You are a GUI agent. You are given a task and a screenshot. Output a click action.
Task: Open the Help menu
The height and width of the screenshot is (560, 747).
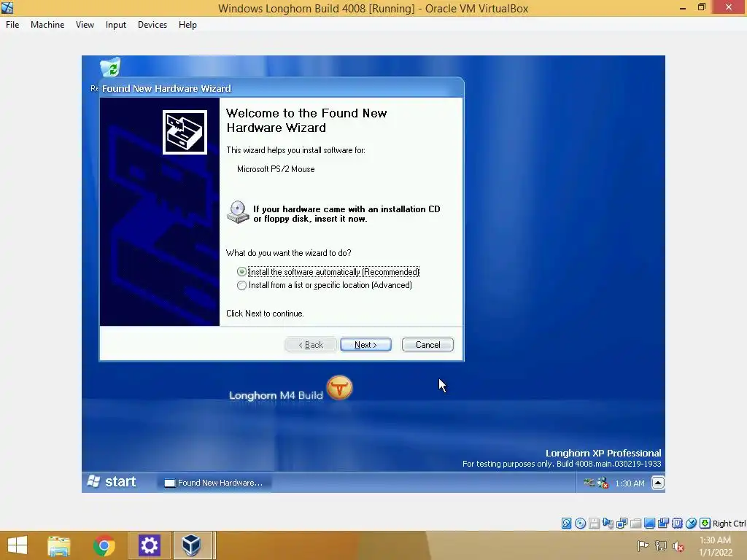[187, 25]
